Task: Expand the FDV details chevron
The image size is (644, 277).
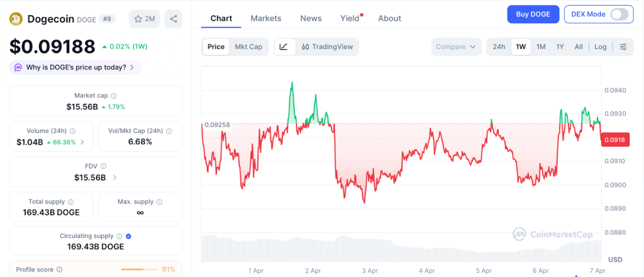Action: [x=114, y=178]
